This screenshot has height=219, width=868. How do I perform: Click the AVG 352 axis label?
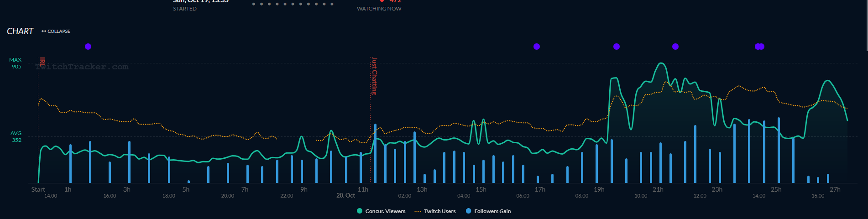coord(16,136)
